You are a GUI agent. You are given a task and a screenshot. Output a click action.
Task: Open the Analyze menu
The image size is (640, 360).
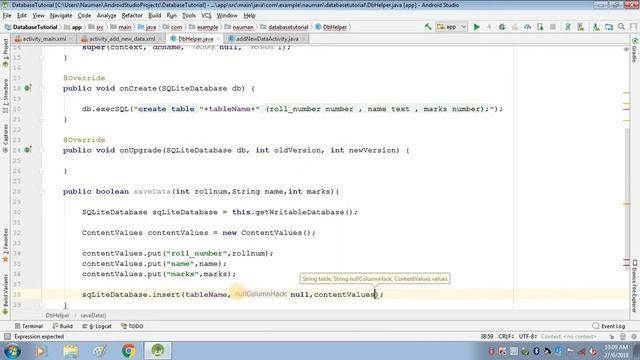click(106, 16)
